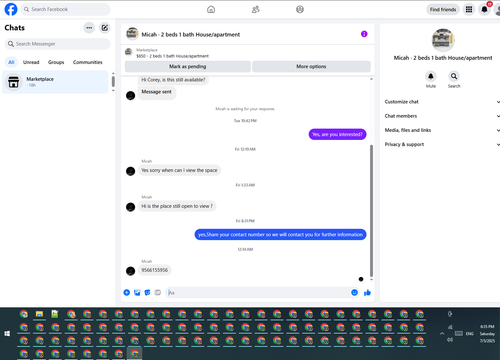
Task: Attach a photo with the image icon
Action: click(x=137, y=292)
